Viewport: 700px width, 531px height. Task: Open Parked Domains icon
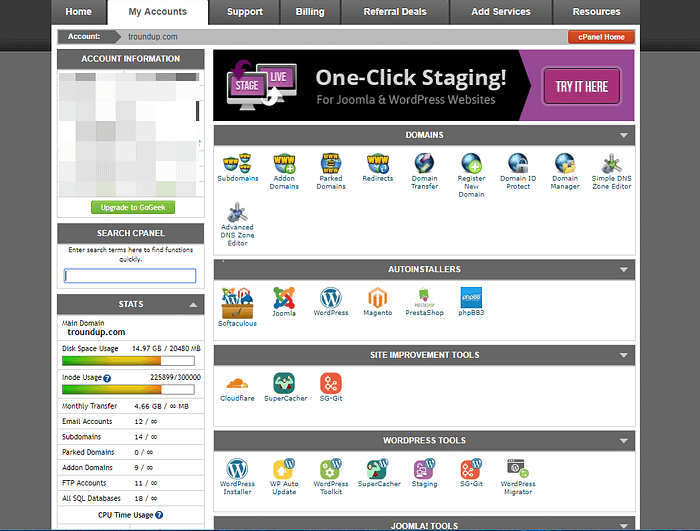331,171
